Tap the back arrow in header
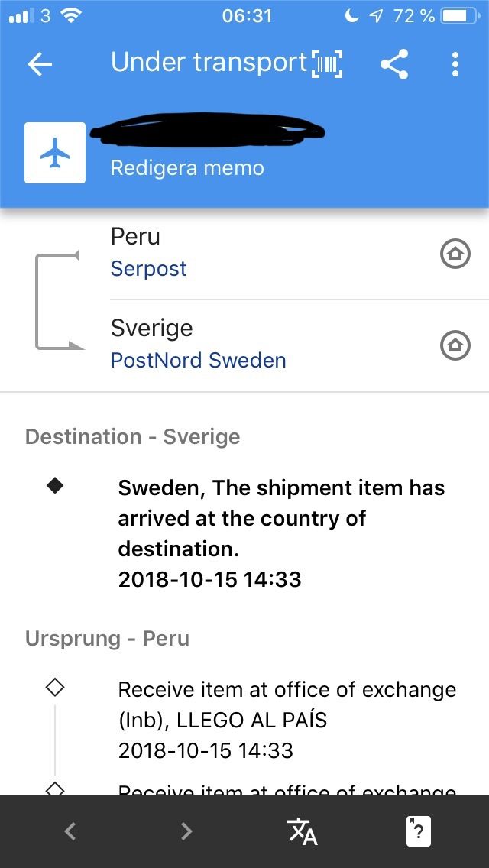 [x=40, y=64]
